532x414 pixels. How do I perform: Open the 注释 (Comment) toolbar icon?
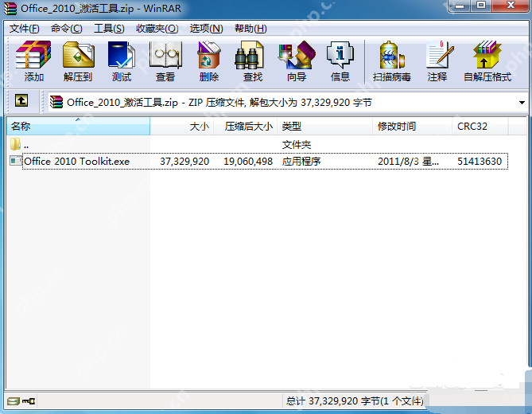coord(437,62)
